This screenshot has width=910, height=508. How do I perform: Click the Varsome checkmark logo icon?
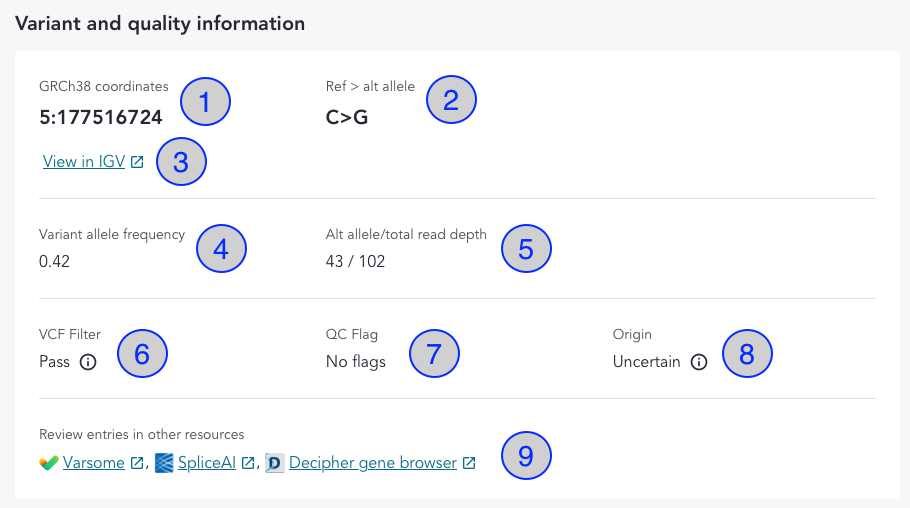click(49, 463)
